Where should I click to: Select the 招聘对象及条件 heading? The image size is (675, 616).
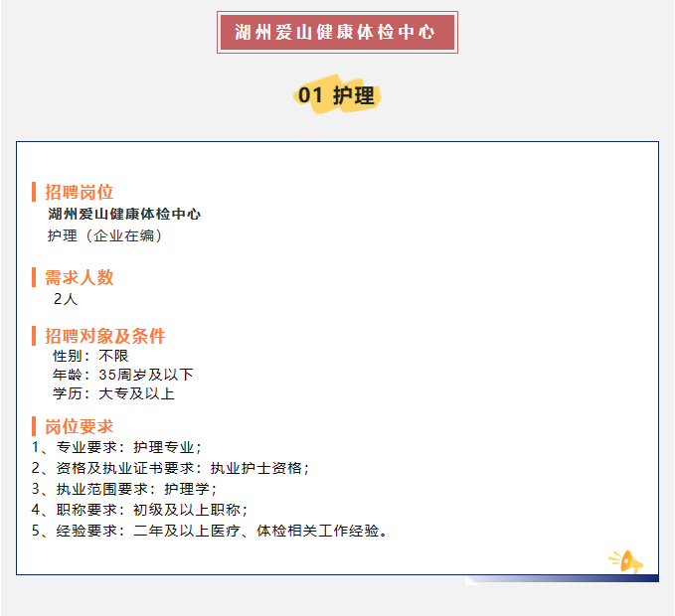(x=104, y=336)
